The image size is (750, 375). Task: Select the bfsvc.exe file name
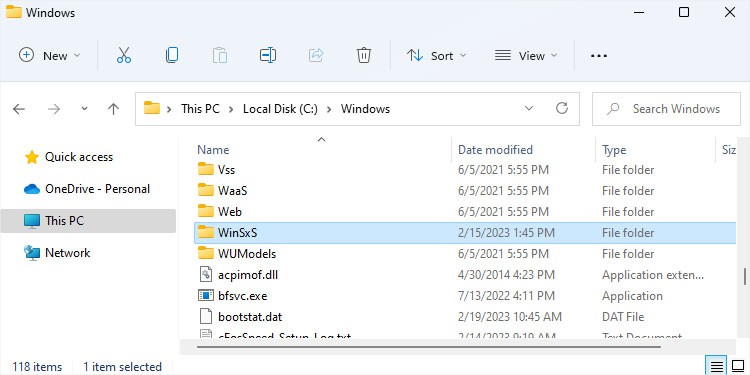[243, 296]
